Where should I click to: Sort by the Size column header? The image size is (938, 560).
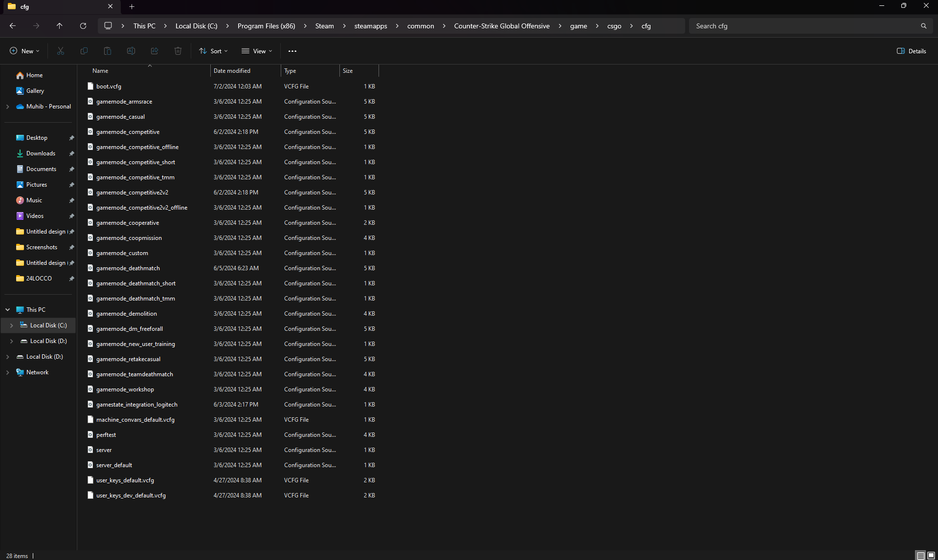[359, 71]
